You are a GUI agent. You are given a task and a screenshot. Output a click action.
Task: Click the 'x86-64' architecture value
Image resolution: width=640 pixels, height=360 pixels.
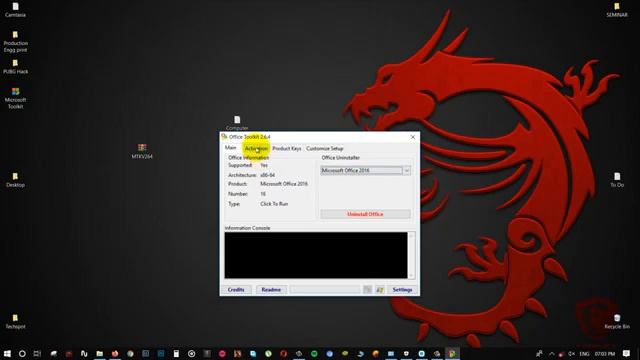(267, 175)
